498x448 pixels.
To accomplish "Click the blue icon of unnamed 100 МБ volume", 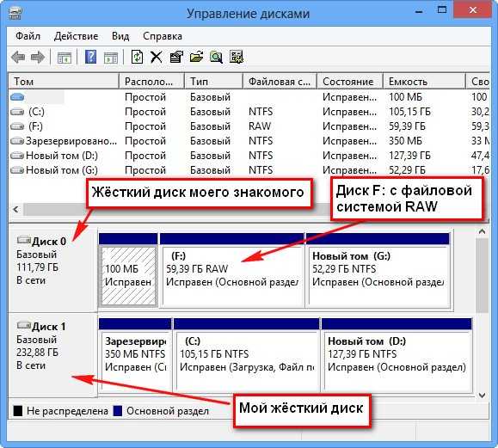I will pos(17,97).
